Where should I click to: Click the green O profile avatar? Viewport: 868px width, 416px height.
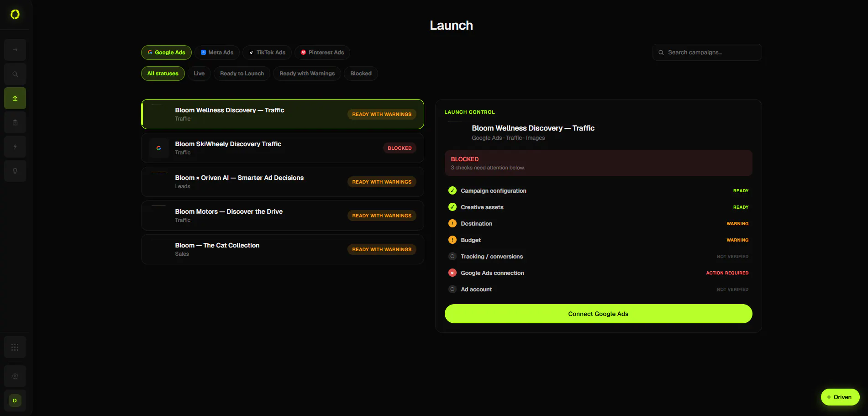(x=15, y=400)
